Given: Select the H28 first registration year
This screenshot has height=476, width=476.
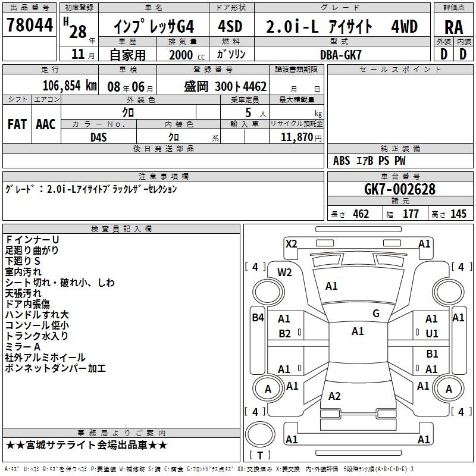Looking at the screenshot, I should click(x=79, y=29).
